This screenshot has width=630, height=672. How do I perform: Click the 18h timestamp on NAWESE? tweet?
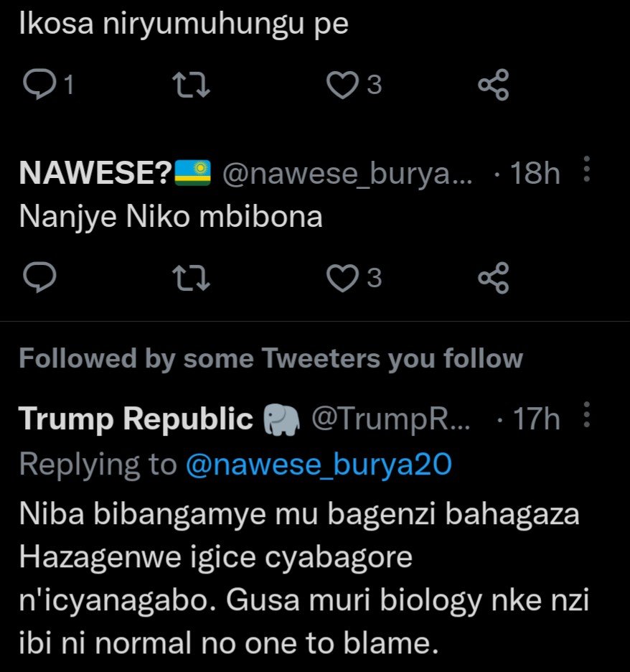(533, 173)
